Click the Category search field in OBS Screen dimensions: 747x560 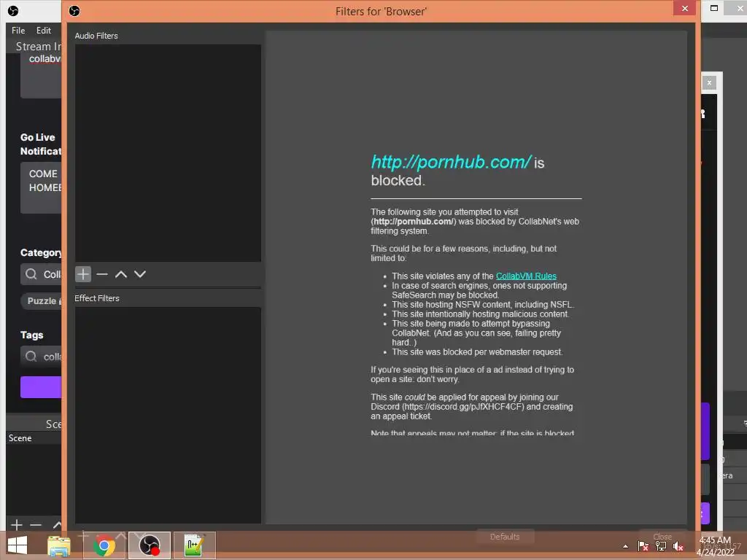coord(41,274)
